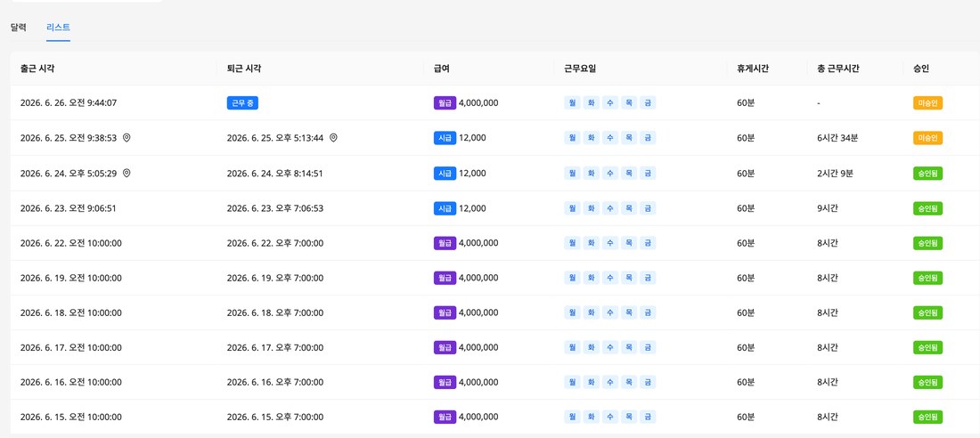The width and height of the screenshot is (980, 438).
Task: Click total work time 9시간
Action: point(828,208)
